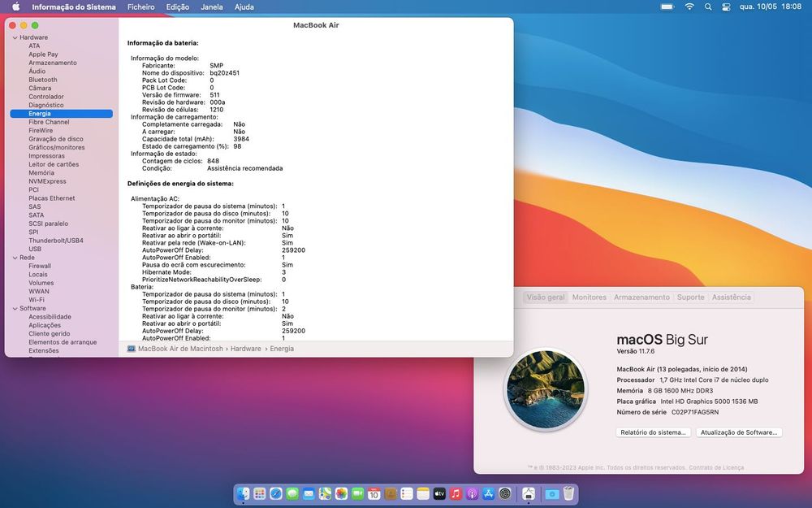
Task: Click the Relatório do sistema button
Action: [x=653, y=432]
